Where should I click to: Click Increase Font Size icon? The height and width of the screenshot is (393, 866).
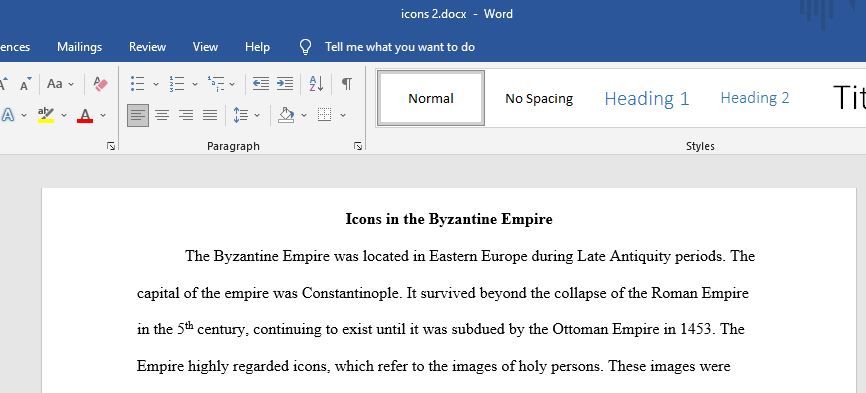coord(3,84)
